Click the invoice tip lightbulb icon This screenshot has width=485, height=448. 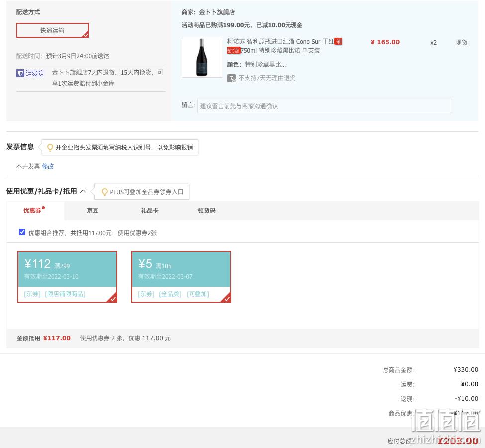click(x=50, y=148)
